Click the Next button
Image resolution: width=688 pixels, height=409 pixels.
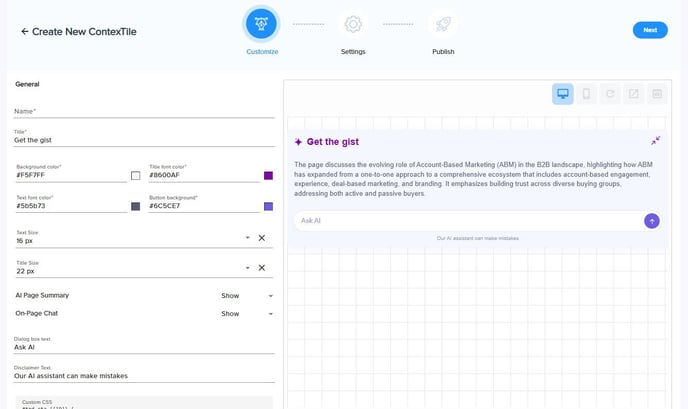(x=650, y=30)
